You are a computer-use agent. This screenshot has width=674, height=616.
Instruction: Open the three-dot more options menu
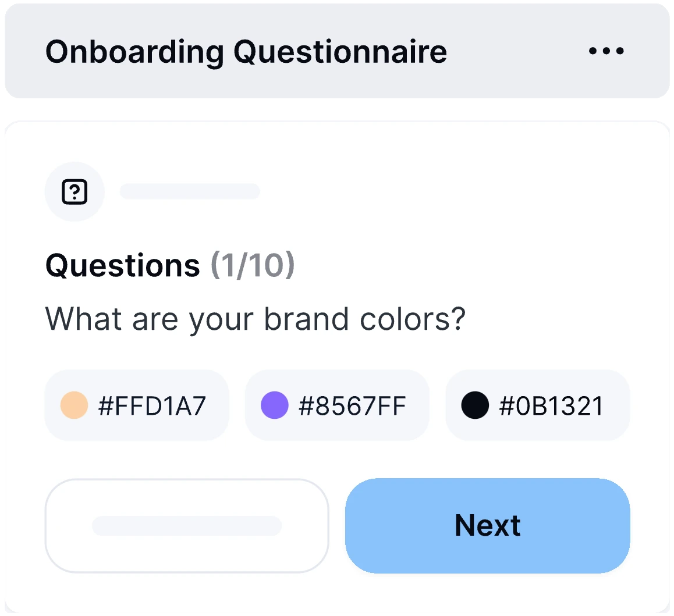[606, 51]
